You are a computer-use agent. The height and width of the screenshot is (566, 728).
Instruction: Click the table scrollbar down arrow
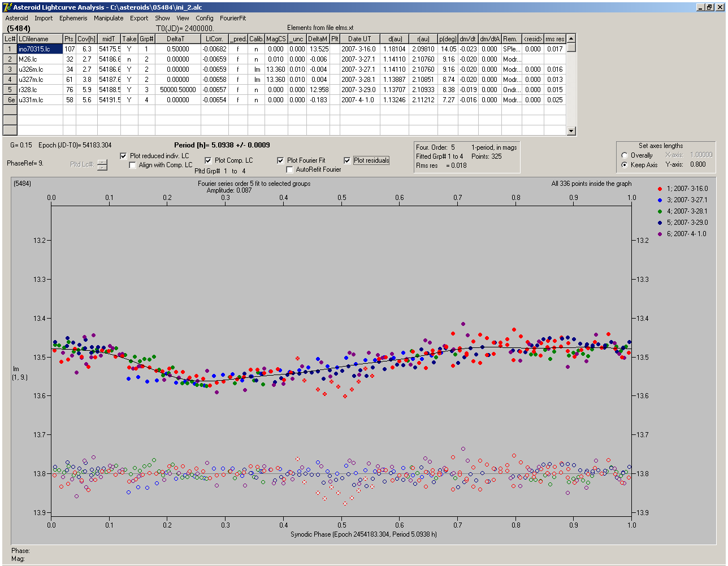571,131
